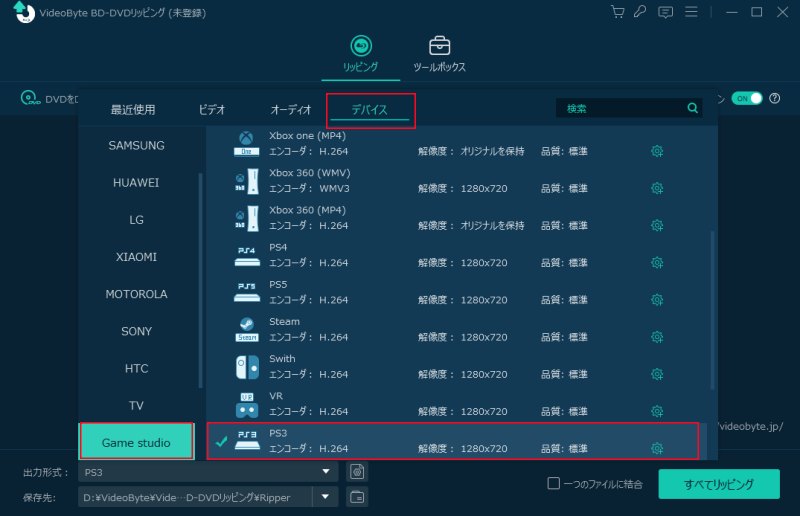Image resolution: width=800 pixels, height=516 pixels.
Task: Click the PS5 console icon
Action: click(247, 293)
